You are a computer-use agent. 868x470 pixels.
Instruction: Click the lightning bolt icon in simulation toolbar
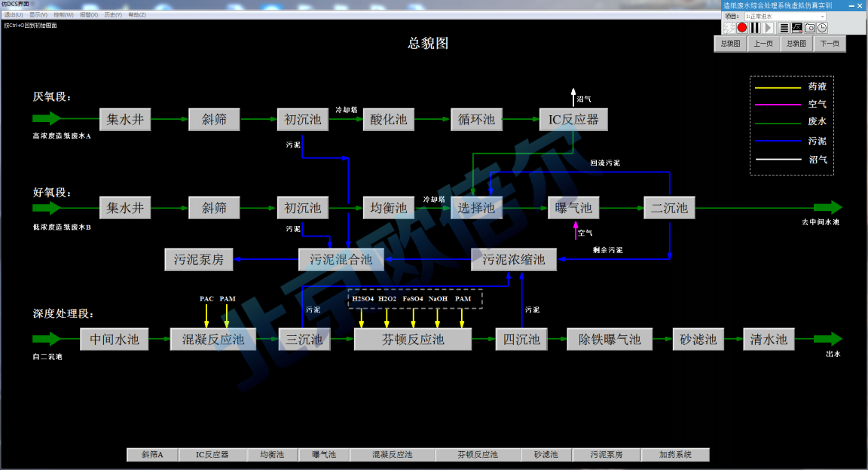coord(729,28)
